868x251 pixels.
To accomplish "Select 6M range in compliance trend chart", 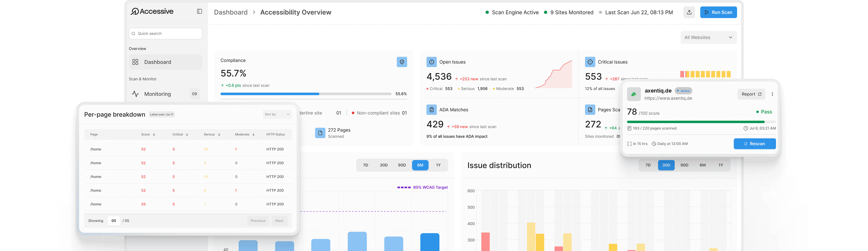I will 420,165.
